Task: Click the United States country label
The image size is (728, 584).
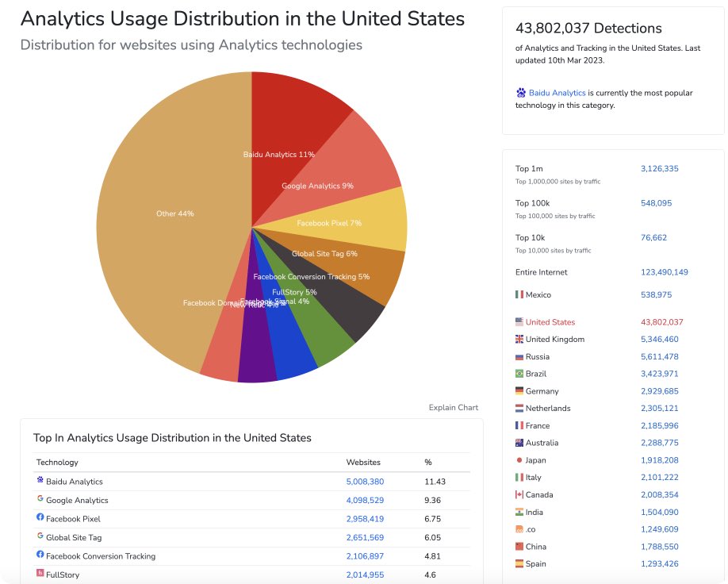Action: [x=550, y=322]
